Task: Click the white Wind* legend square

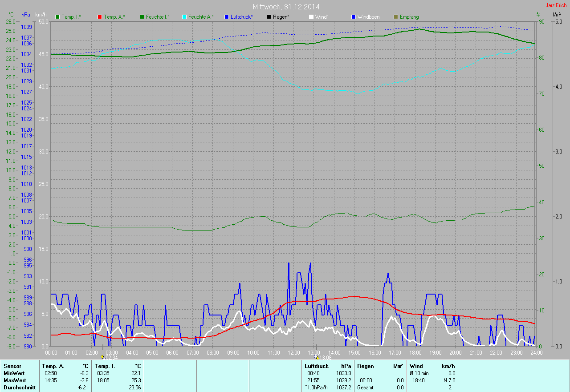Action: coord(311,17)
